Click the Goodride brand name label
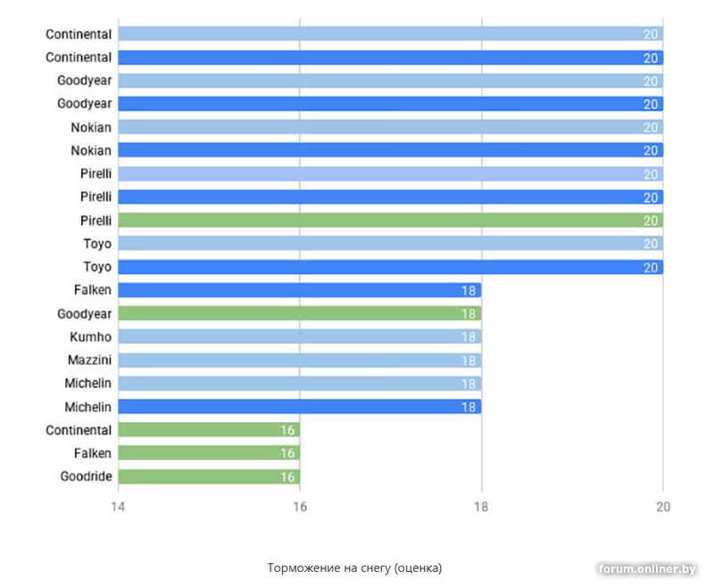 click(86, 476)
